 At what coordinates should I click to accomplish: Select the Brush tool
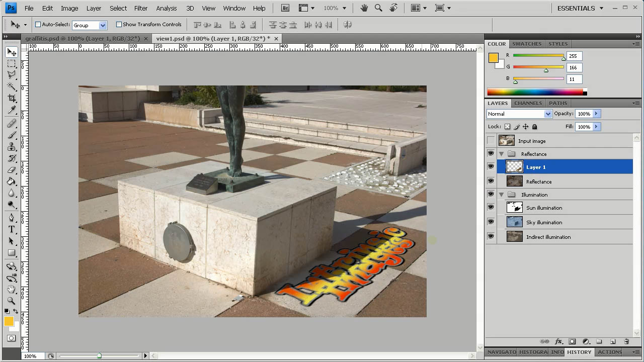click(12, 135)
